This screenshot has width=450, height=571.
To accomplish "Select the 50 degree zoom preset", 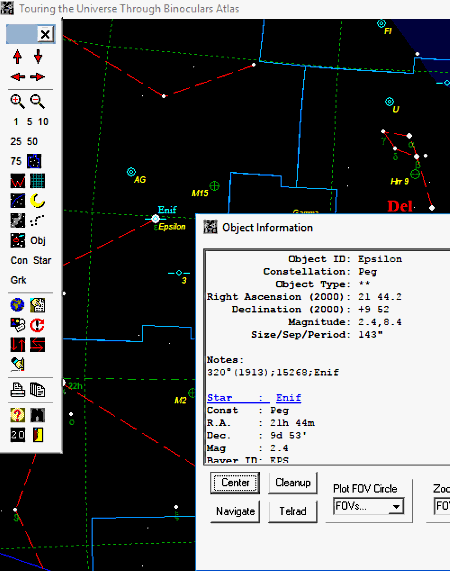I will 32,141.
